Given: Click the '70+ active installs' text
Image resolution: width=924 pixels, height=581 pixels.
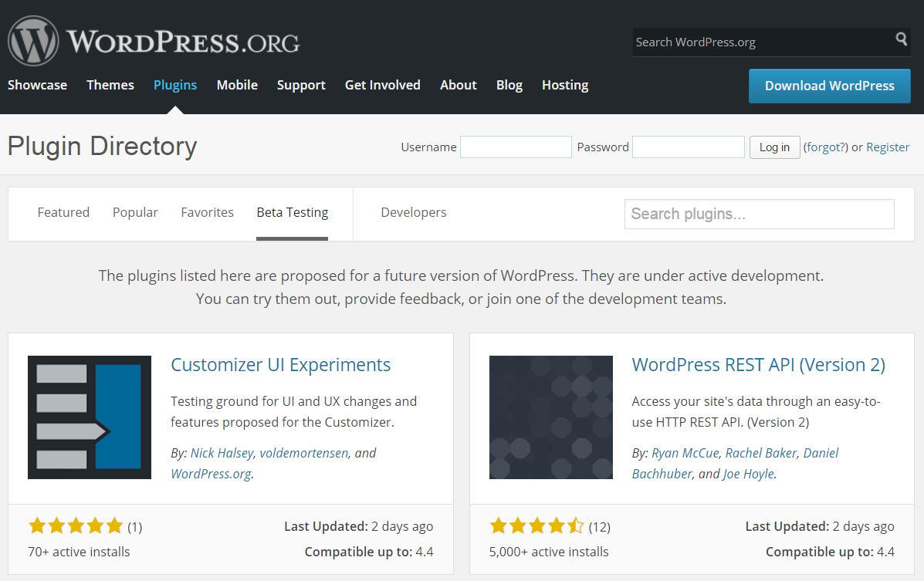Looking at the screenshot, I should point(79,552).
